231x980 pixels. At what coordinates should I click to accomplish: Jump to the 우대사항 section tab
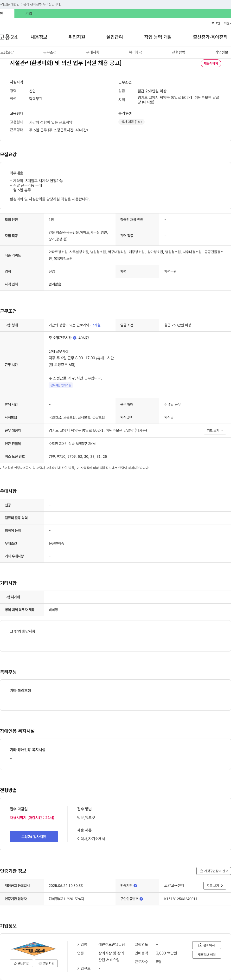pos(93,52)
